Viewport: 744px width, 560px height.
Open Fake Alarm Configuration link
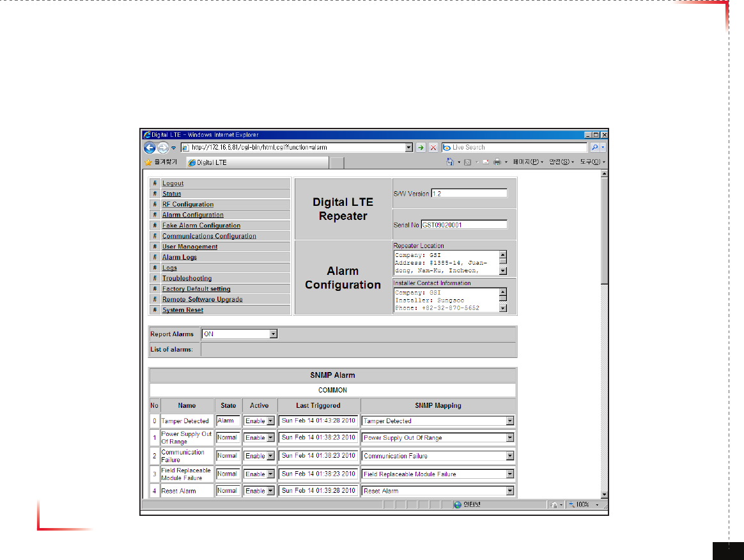[201, 226]
